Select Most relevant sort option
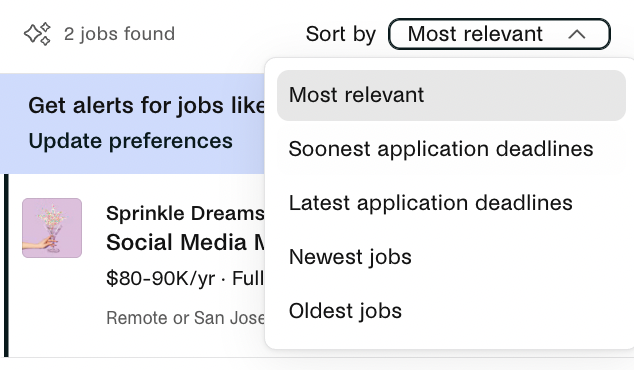Screen dimensions: 634x370 451,95
